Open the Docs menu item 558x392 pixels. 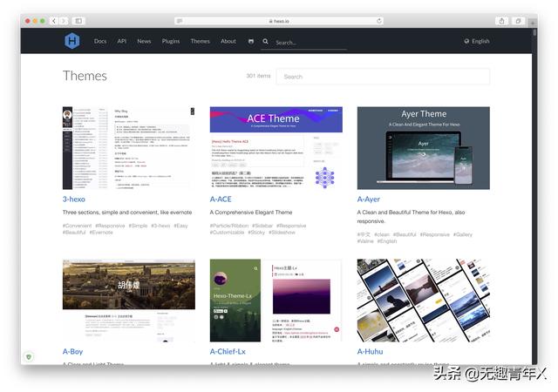tap(100, 41)
